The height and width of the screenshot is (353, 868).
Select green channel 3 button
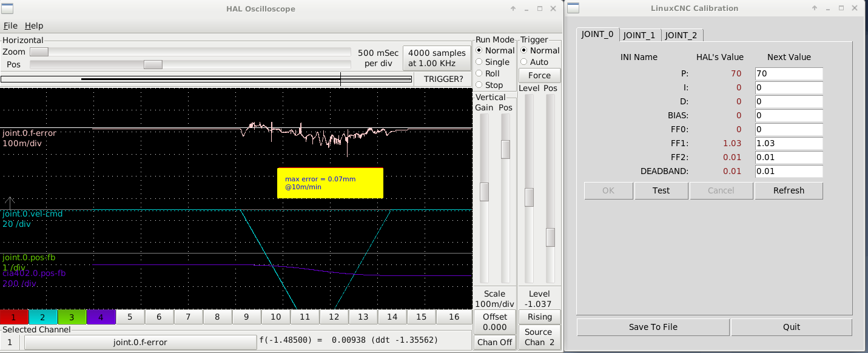pyautogui.click(x=72, y=317)
